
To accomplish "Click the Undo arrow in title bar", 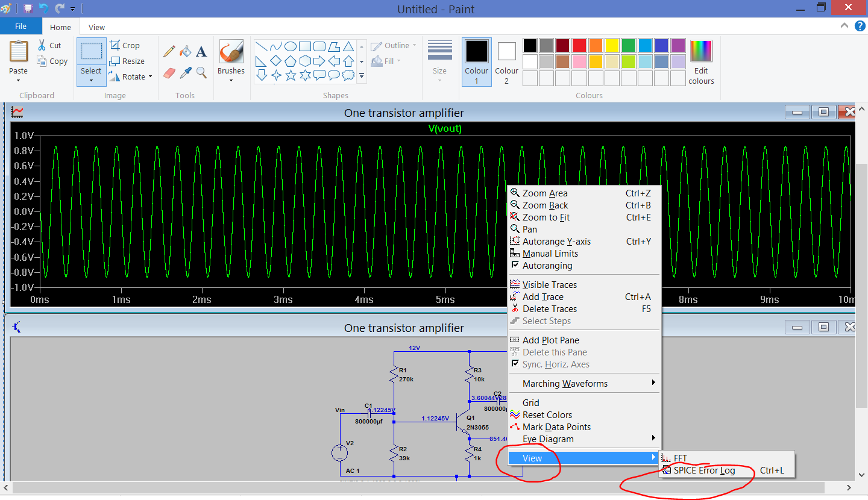I will tap(44, 8).
